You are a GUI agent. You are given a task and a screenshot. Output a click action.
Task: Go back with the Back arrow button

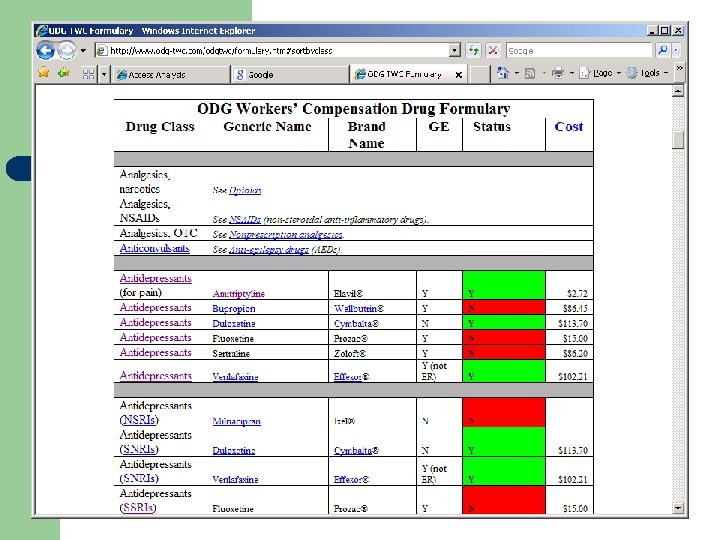[x=45, y=50]
